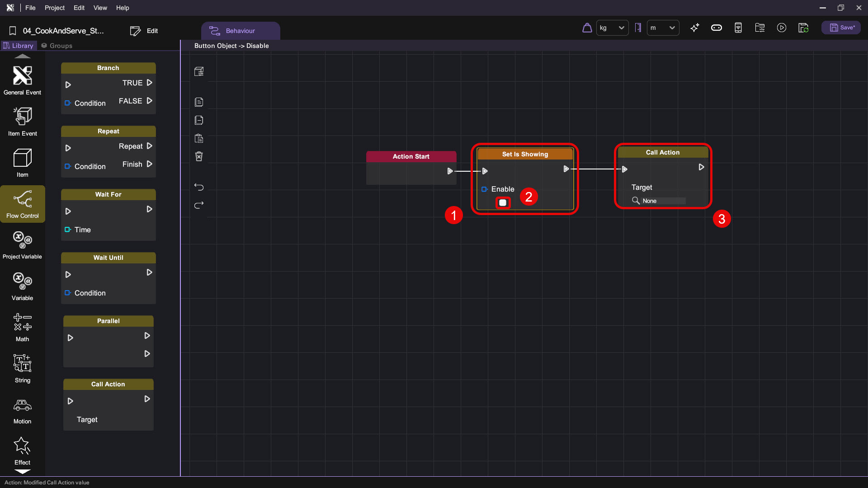Screen dimensions: 868x488
Task: Open the Item Event category
Action: 23,121
